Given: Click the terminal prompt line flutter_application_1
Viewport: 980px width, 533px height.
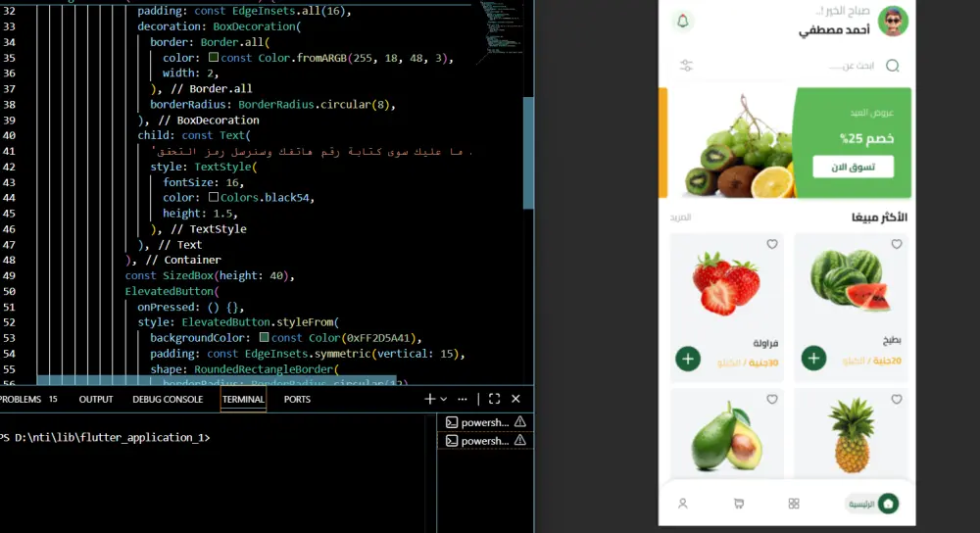Looking at the screenshot, I should coord(105,437).
